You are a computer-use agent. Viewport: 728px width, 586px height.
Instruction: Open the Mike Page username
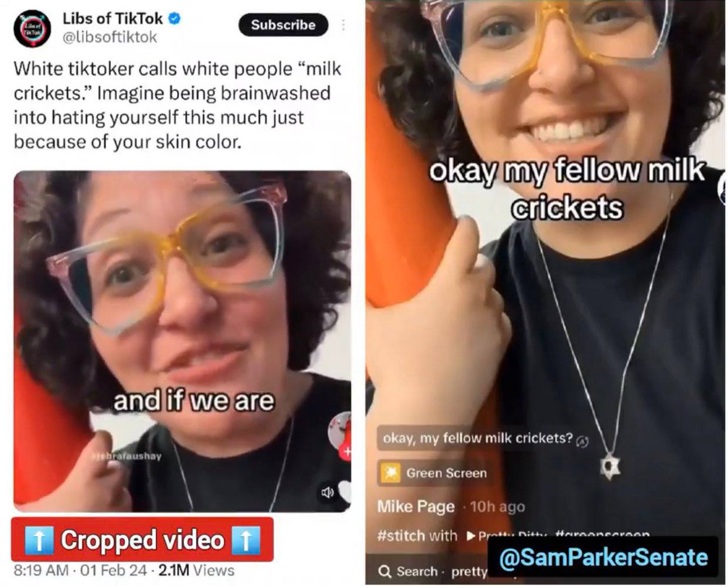coord(416,507)
